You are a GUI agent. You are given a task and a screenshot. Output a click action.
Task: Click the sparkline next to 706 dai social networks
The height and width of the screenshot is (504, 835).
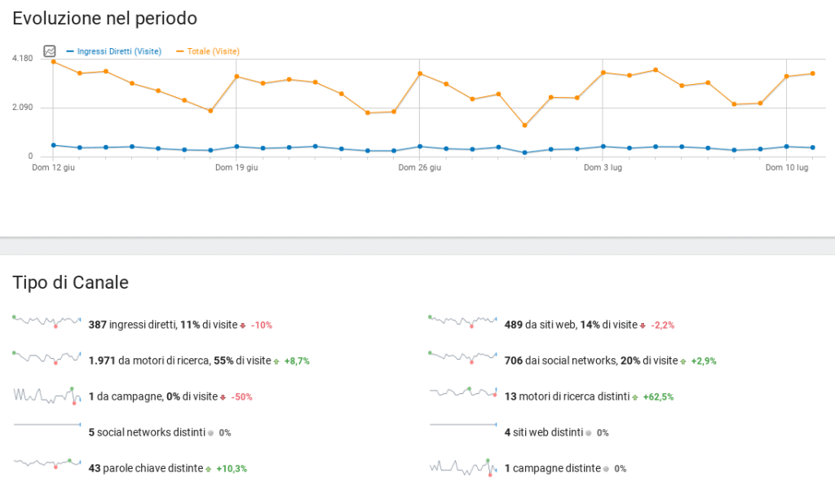[463, 357]
